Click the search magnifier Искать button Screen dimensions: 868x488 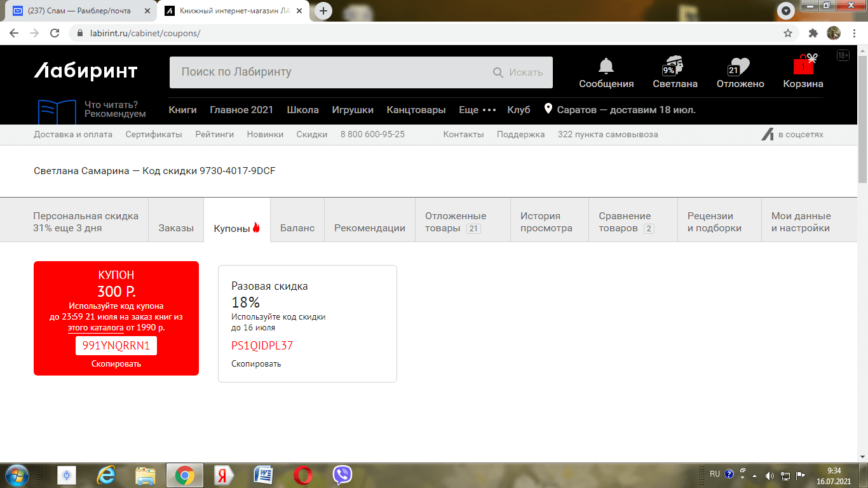coord(518,72)
